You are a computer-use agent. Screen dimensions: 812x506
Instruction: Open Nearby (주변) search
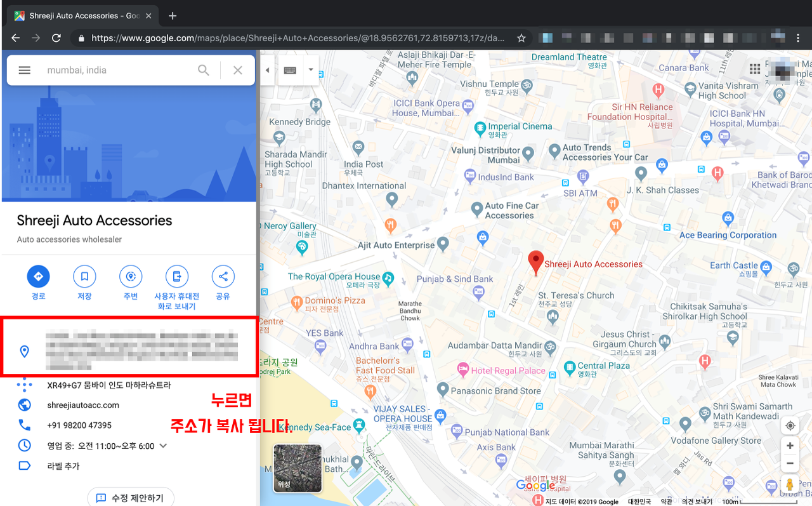point(131,277)
